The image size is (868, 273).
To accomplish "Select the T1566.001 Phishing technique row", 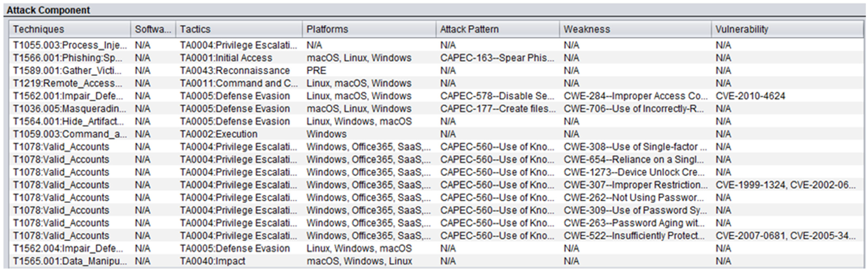I will pos(67,58).
